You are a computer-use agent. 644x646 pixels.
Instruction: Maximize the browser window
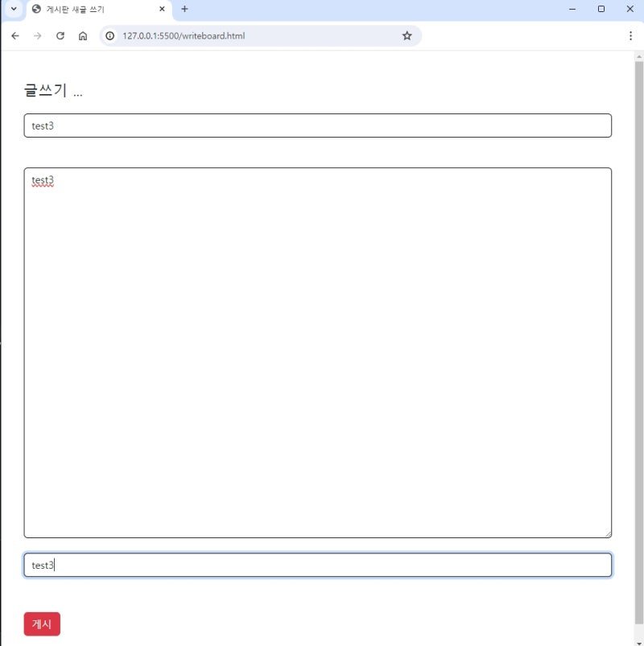[x=601, y=9]
